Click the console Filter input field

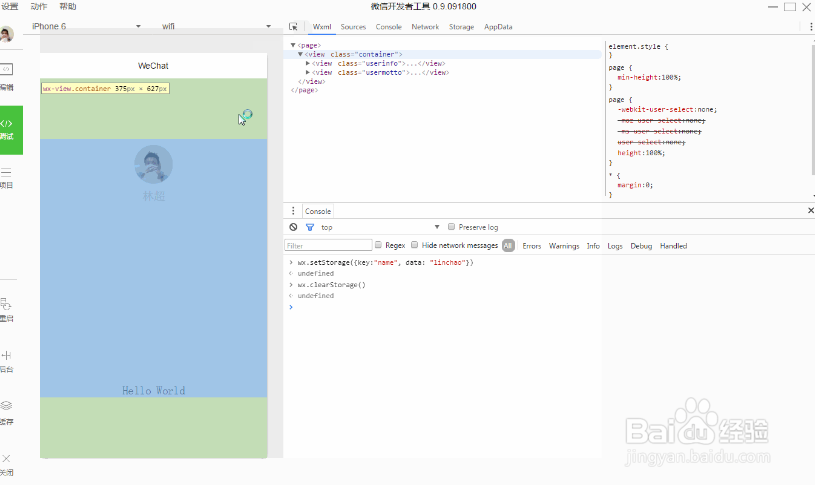(x=328, y=245)
